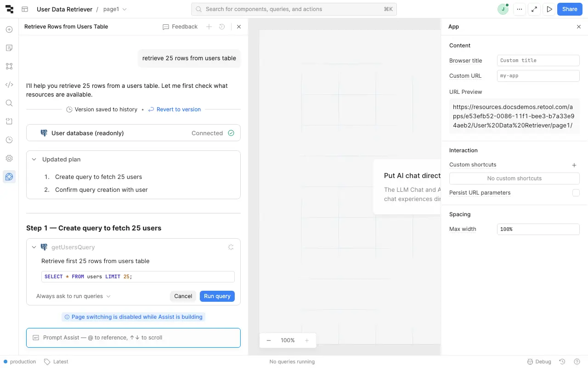Enable Persist URL parameters checkbox
588x368 pixels.
coord(576,193)
